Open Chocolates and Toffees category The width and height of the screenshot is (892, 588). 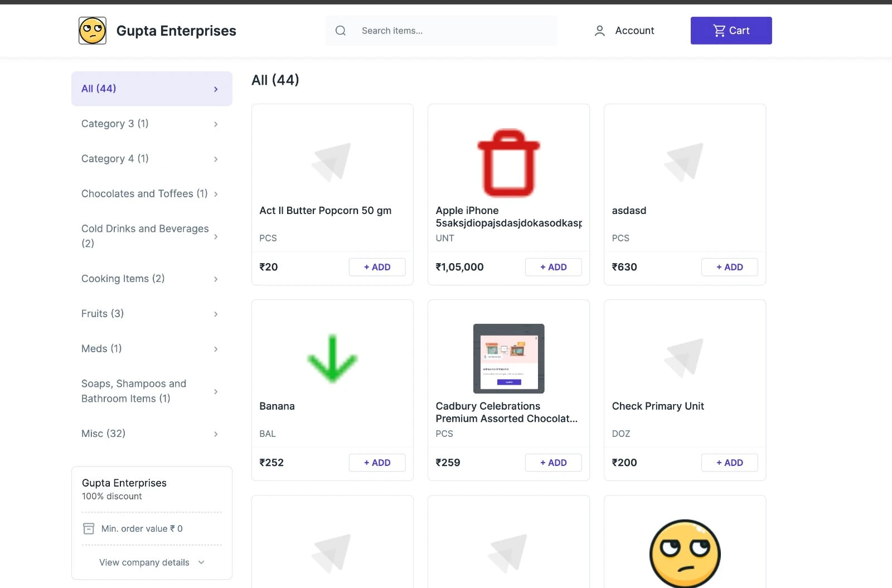(144, 194)
